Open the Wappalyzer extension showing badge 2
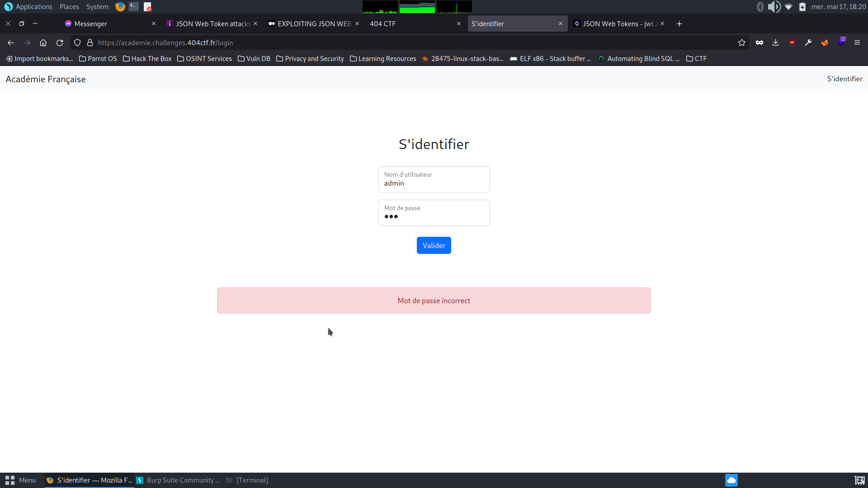Screen dimensions: 868x488 click(841, 42)
